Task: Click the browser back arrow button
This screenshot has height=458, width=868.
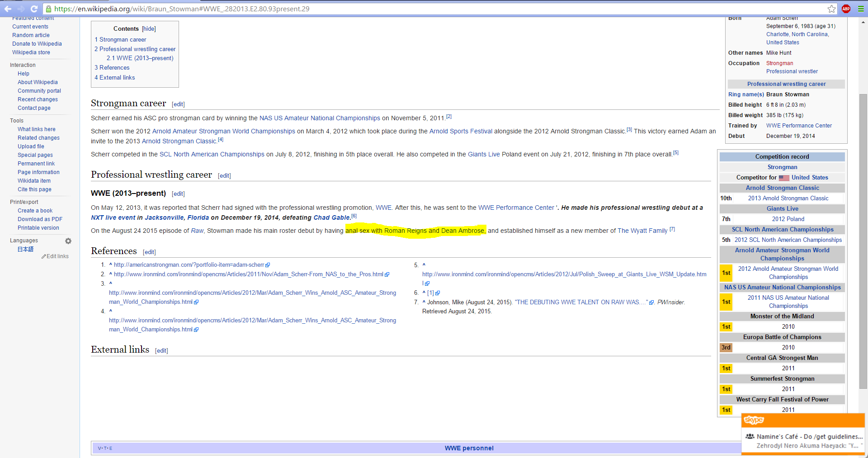Action: coord(8,9)
